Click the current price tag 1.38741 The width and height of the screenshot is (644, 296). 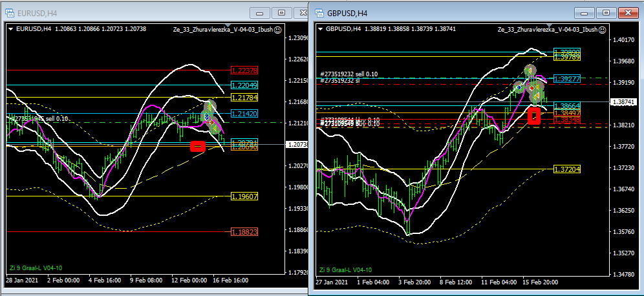tap(623, 102)
